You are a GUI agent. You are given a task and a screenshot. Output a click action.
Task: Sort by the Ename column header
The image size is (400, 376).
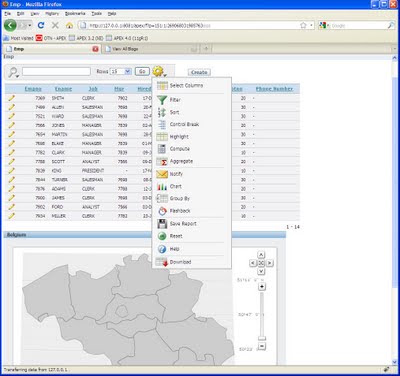[63, 89]
